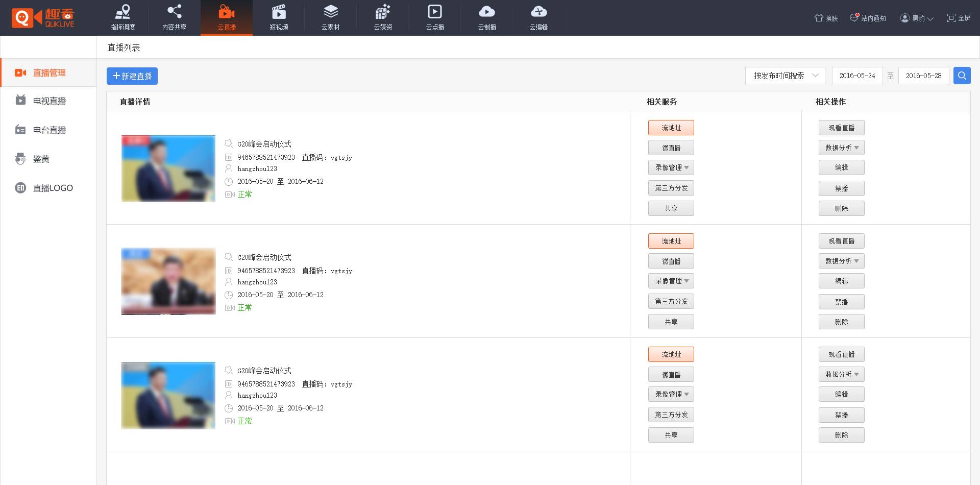The height and width of the screenshot is (485, 980).
Task: Click 观看直播 in the first row
Action: pos(842,128)
